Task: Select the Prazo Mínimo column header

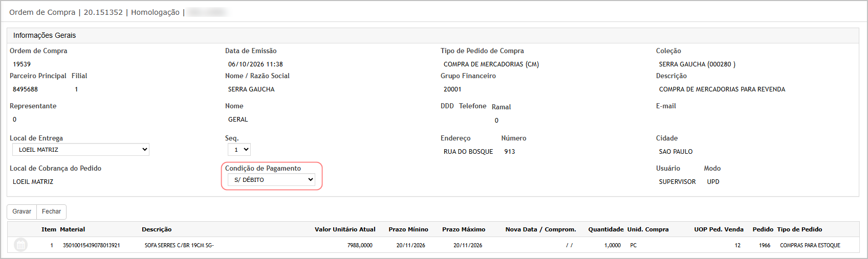Action: pyautogui.click(x=408, y=229)
